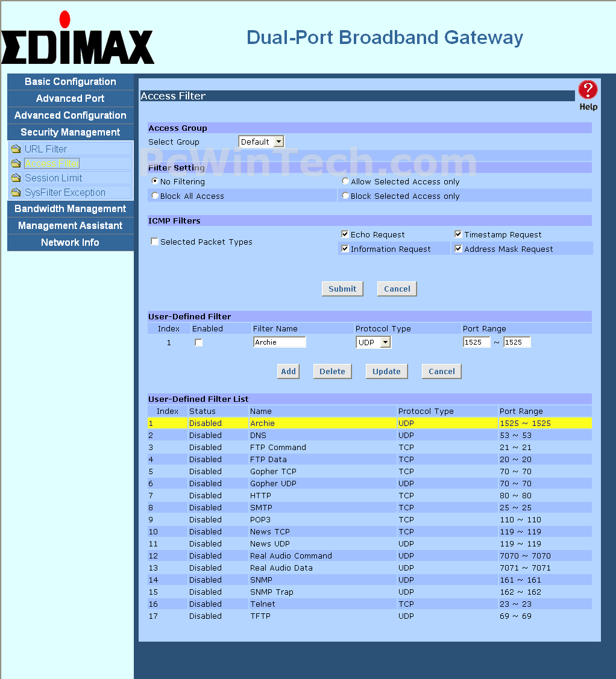This screenshot has width=616, height=679.
Task: Select Block All Access radio option
Action: (x=155, y=196)
